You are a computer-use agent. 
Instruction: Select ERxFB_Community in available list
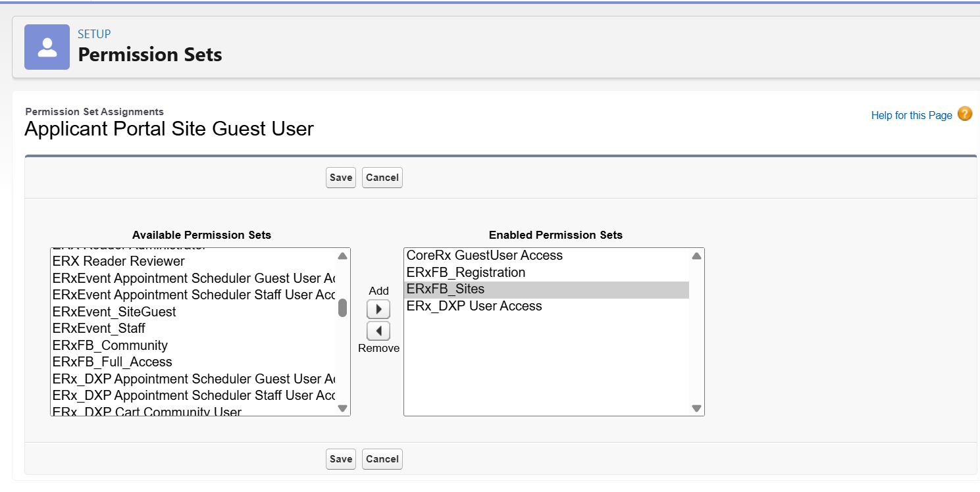pyautogui.click(x=110, y=345)
